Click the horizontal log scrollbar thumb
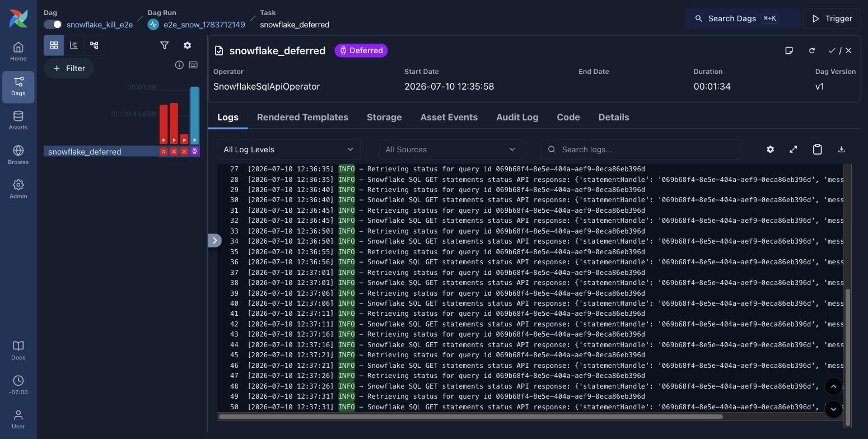Image resolution: width=868 pixels, height=439 pixels. tap(471, 417)
